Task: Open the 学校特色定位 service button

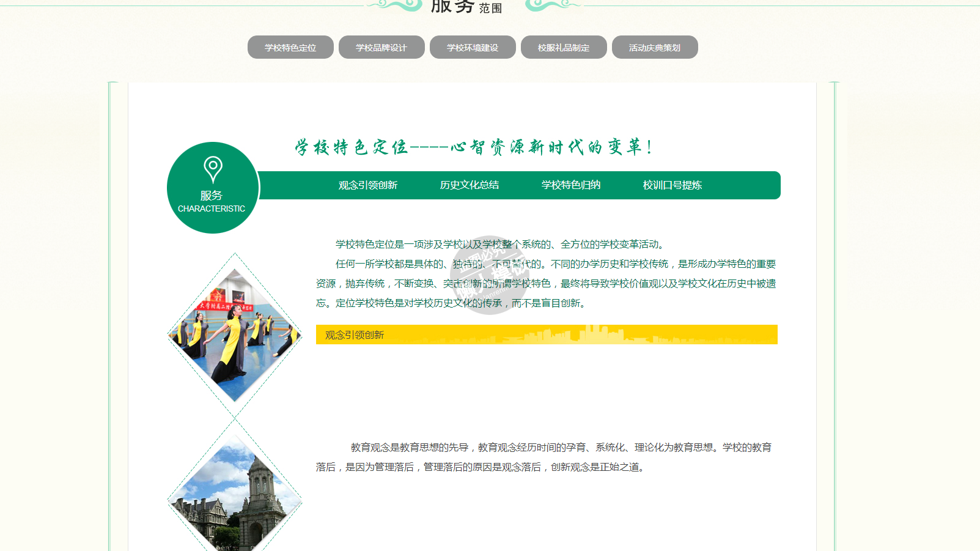Action: (290, 48)
